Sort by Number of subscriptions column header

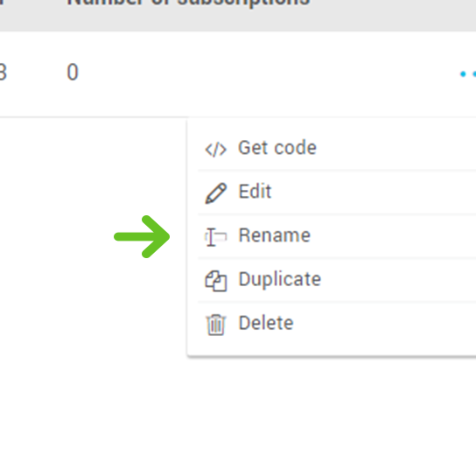pyautogui.click(x=188, y=3)
